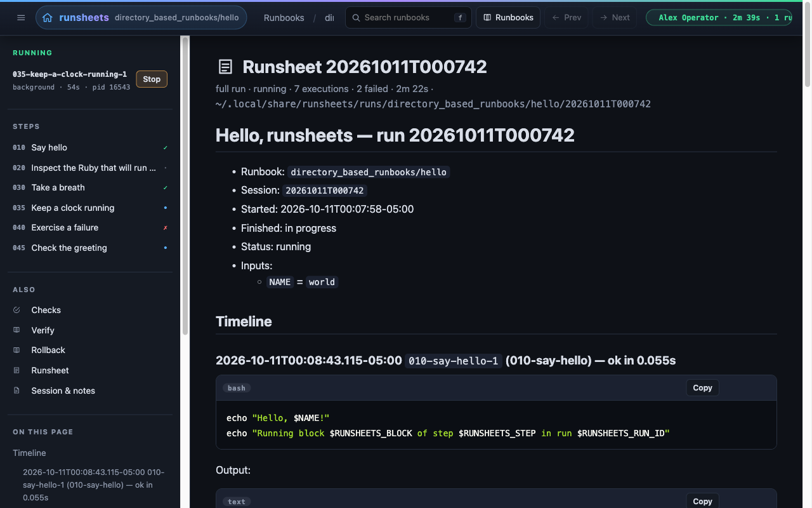
Task: Click the green check next to Say hello
Action: 166,147
